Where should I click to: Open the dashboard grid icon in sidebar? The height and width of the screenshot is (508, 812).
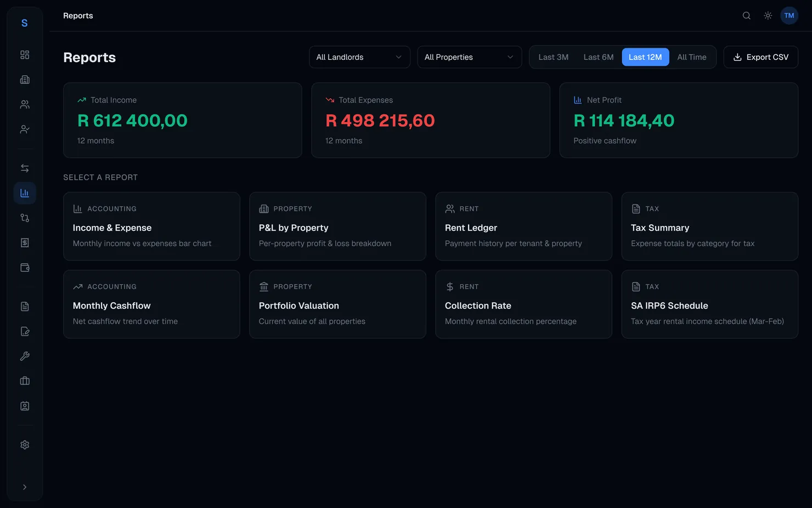pos(25,55)
